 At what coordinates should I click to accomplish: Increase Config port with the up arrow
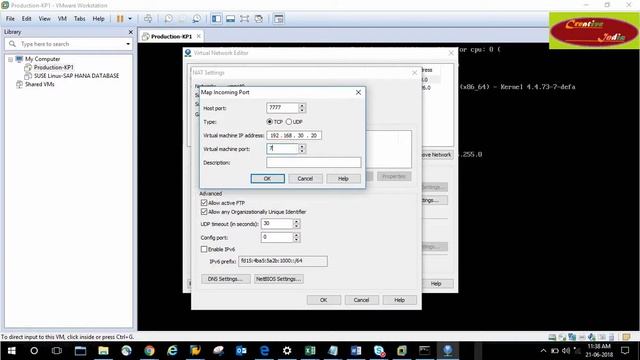click(x=297, y=235)
